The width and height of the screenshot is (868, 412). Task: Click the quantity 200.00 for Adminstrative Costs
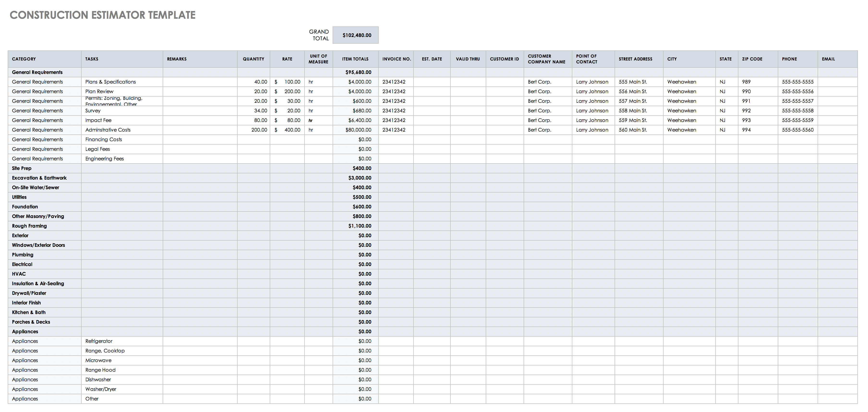259,130
